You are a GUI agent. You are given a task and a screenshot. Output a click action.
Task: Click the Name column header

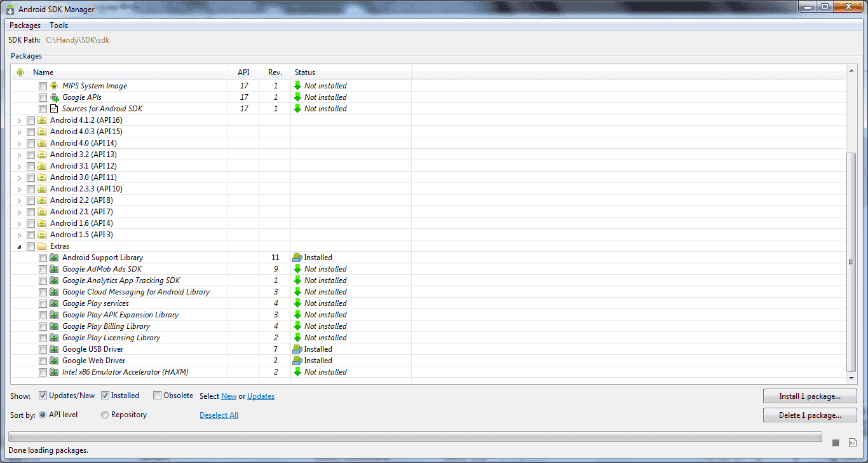click(x=119, y=73)
